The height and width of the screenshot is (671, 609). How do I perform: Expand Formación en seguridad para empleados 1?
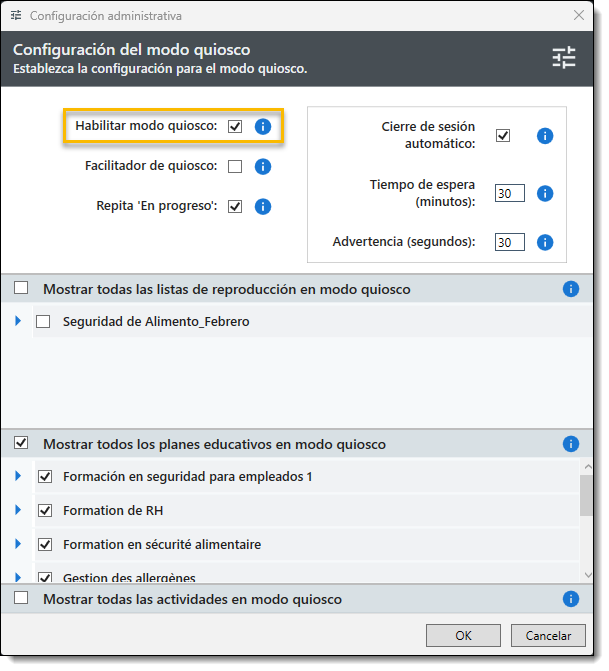point(18,476)
